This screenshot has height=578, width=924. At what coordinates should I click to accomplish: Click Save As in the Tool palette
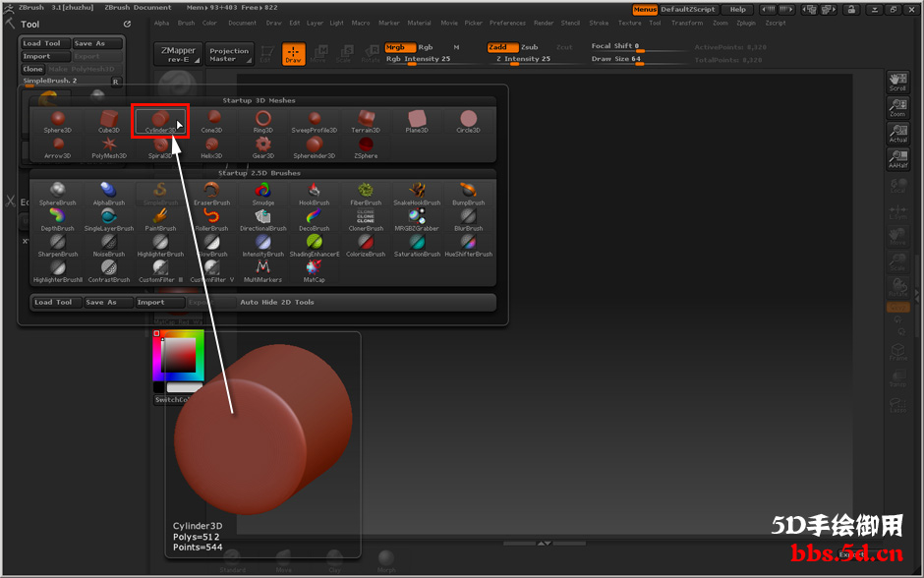coord(97,43)
